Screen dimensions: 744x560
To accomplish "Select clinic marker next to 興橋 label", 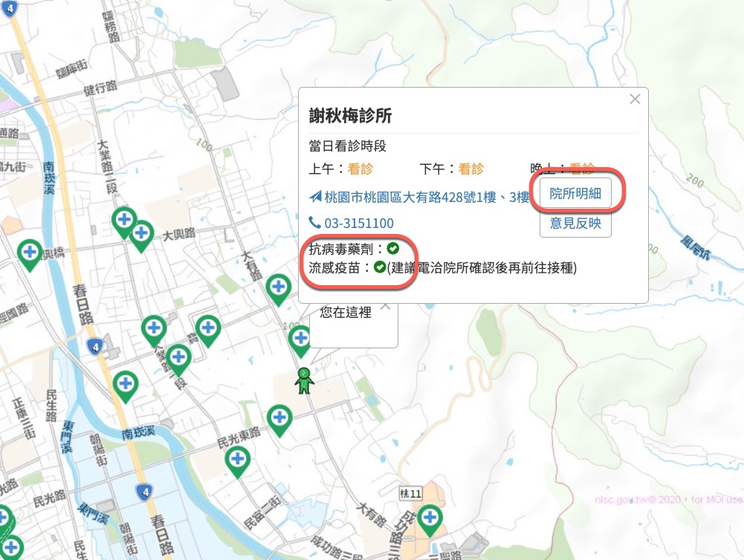I will 30,255.
